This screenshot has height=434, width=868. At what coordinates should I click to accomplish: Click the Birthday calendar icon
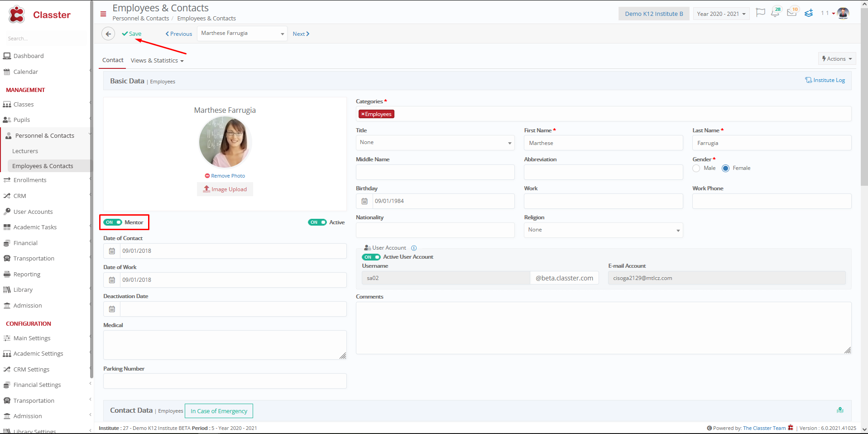point(364,201)
